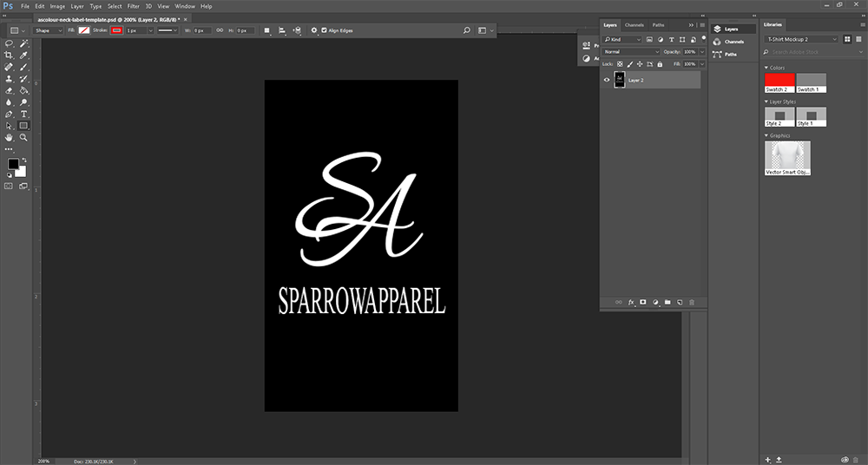Collapse the Graphics section in Libraries

(x=766, y=135)
